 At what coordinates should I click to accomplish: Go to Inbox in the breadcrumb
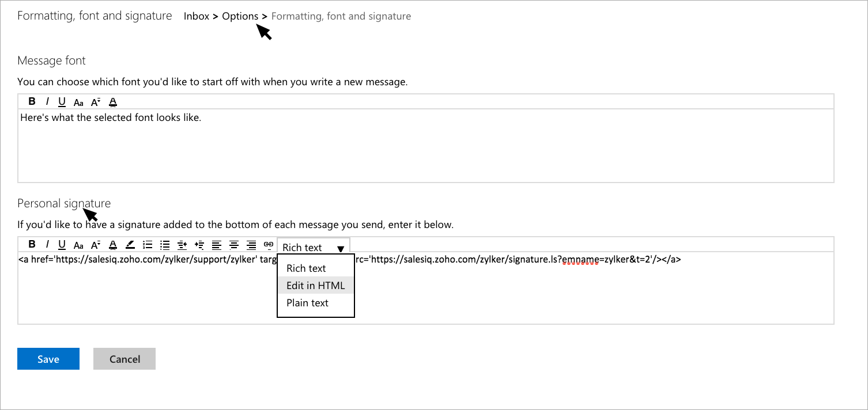pyautogui.click(x=197, y=16)
